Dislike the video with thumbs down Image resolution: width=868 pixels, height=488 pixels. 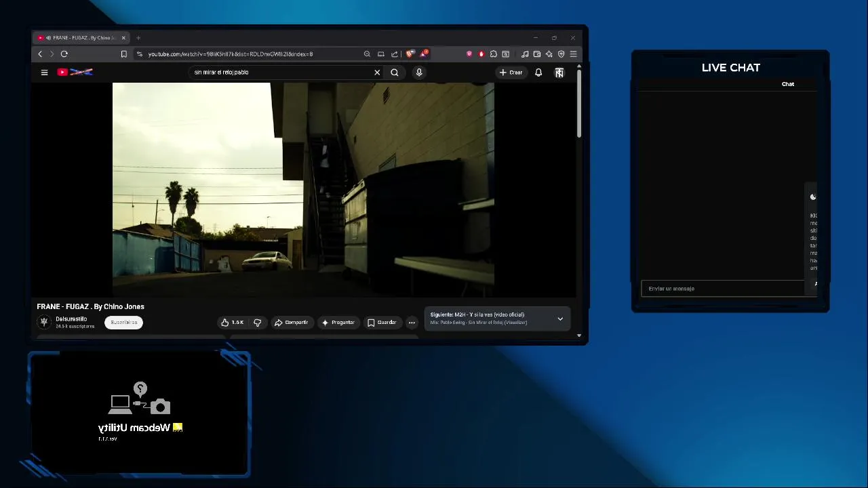point(258,323)
